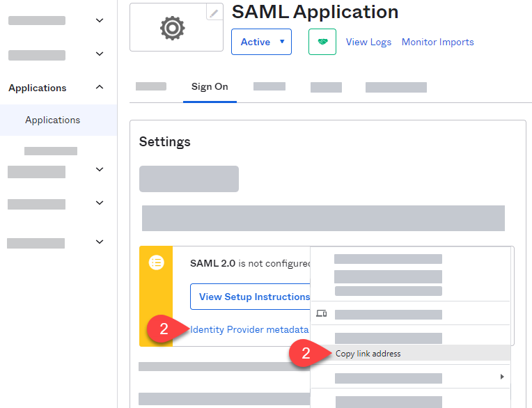The width and height of the screenshot is (532, 408).
Task: Choose Copy link address from context menu
Action: [368, 354]
